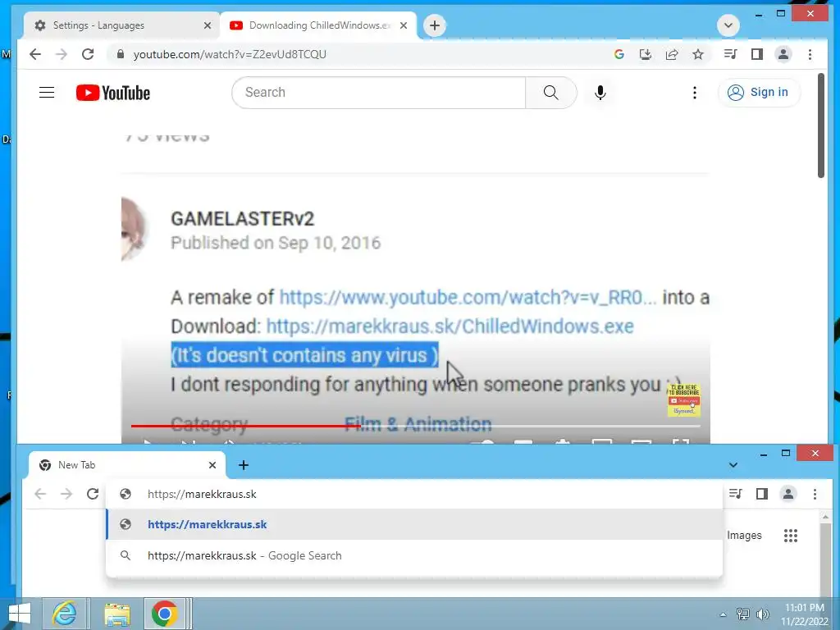Bookmark this tab with the star icon

click(x=698, y=54)
